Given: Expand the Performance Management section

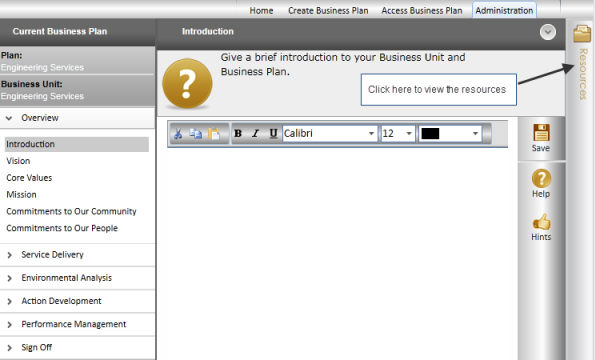Looking at the screenshot, I should pos(77,324).
